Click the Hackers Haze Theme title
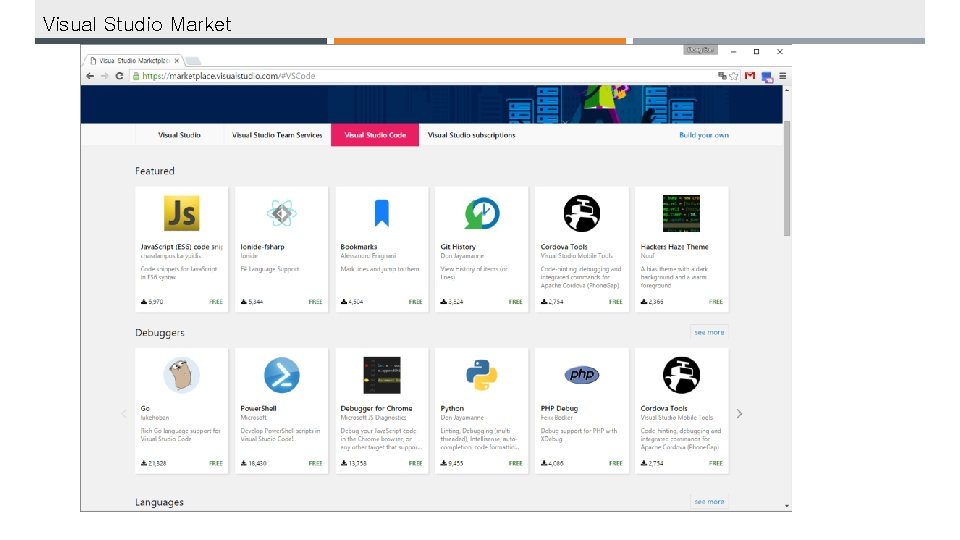The width and height of the screenshot is (960, 540). click(674, 247)
